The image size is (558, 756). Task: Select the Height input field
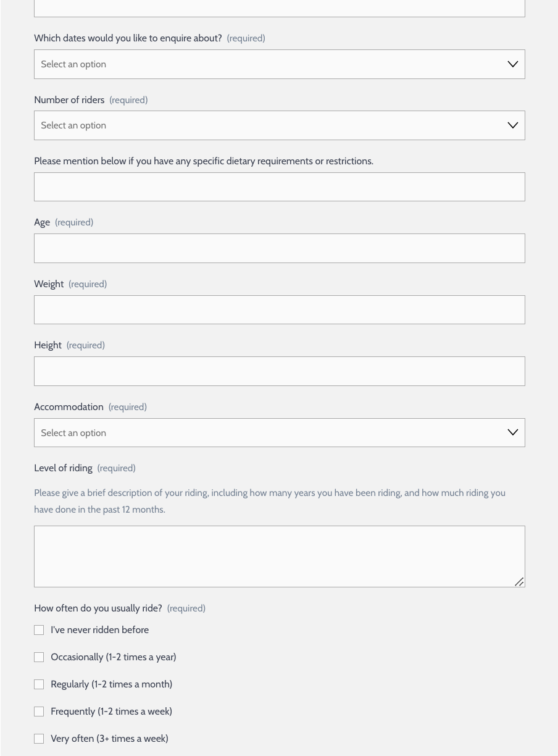click(280, 371)
